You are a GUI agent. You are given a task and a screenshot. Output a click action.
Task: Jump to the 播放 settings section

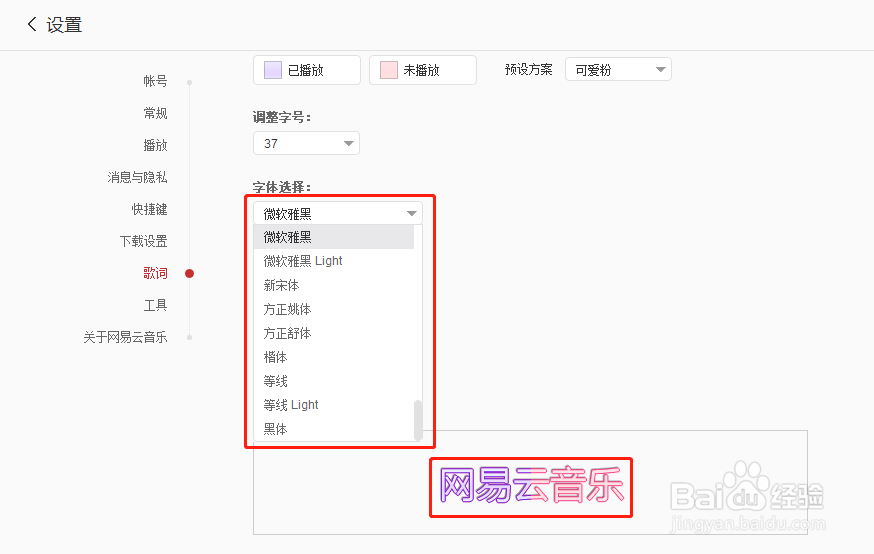[x=155, y=145]
